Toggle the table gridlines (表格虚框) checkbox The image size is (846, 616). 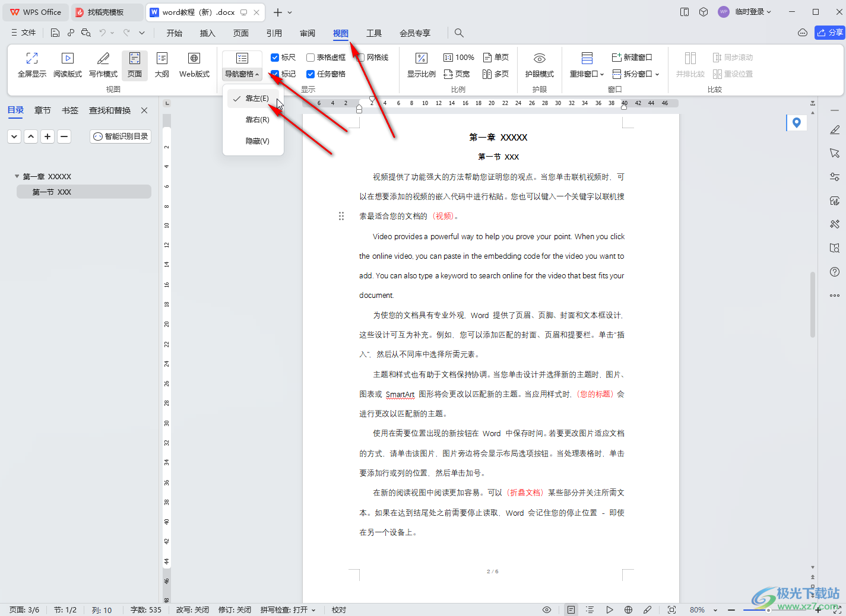pos(310,58)
